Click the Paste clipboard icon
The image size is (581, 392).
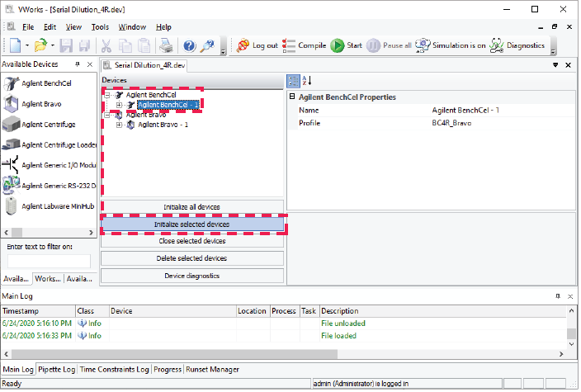(x=144, y=45)
